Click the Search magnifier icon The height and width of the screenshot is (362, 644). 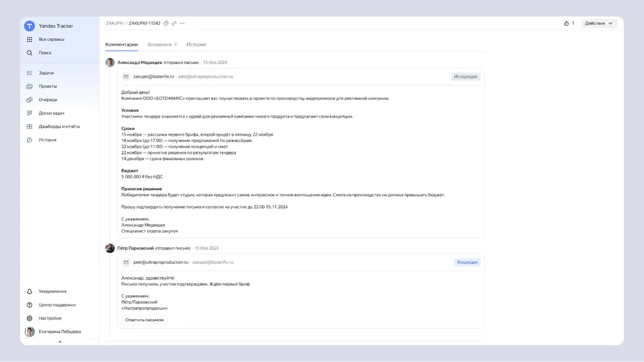click(30, 53)
